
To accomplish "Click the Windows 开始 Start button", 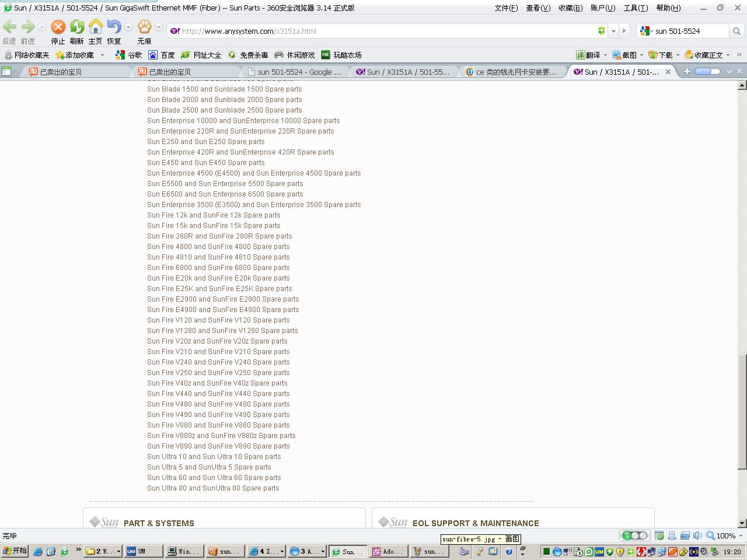I will point(15,551).
